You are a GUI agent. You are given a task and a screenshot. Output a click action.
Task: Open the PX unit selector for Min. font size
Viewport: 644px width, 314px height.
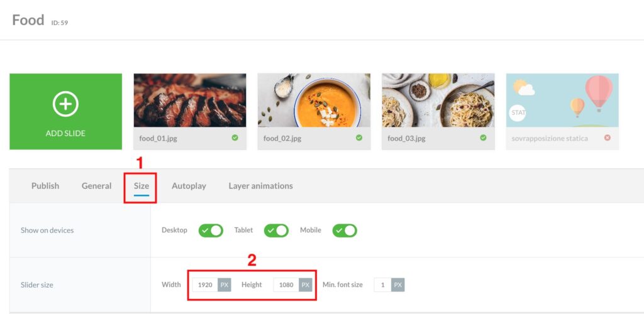click(x=397, y=284)
